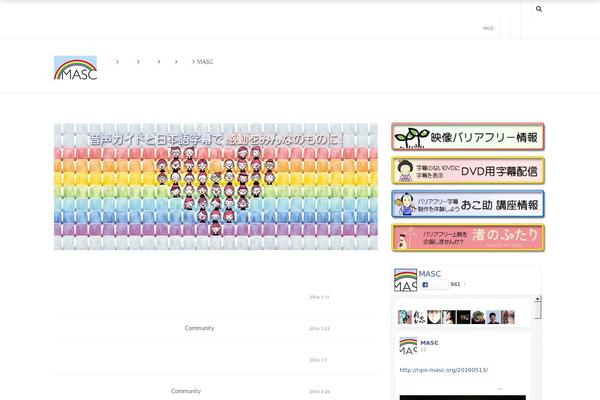Image resolution: width=600 pixels, height=400 pixels.
Task: Select the MASC item in navigation menu
Action: pos(205,62)
